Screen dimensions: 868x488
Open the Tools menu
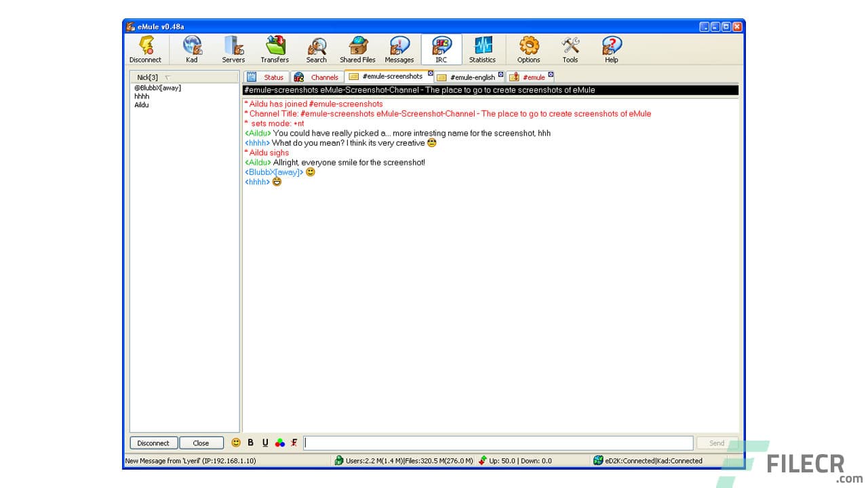570,49
